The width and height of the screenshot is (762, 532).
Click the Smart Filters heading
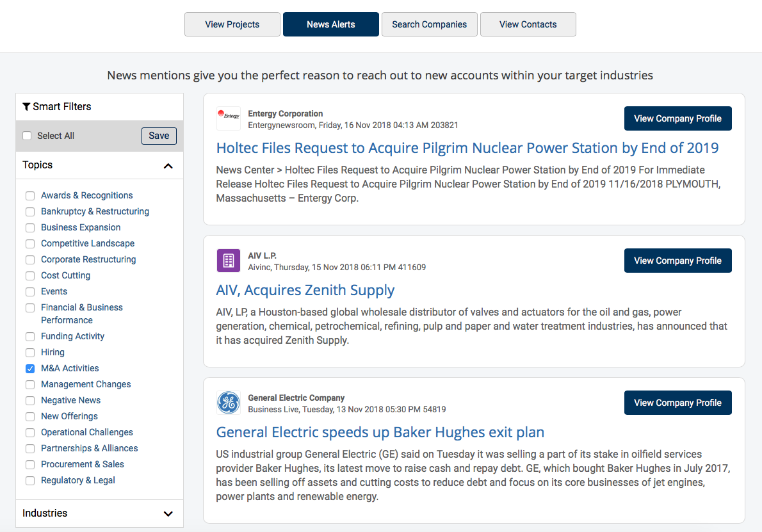click(61, 106)
